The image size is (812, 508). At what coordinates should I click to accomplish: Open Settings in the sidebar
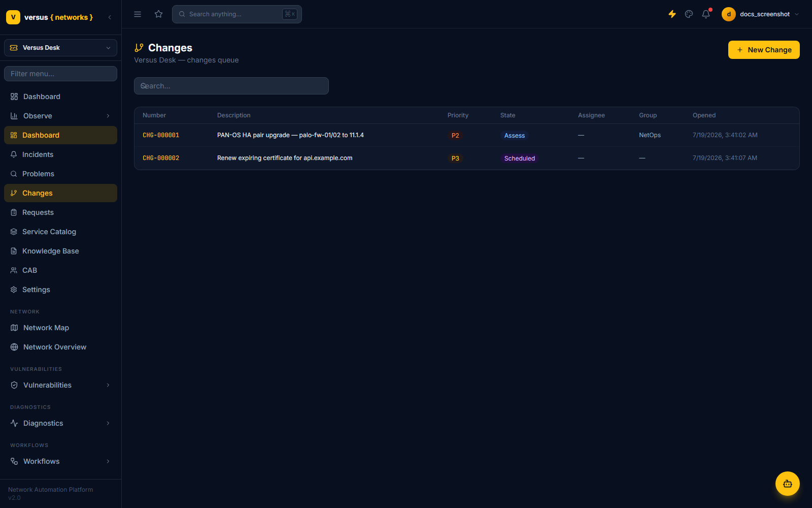click(x=60, y=290)
